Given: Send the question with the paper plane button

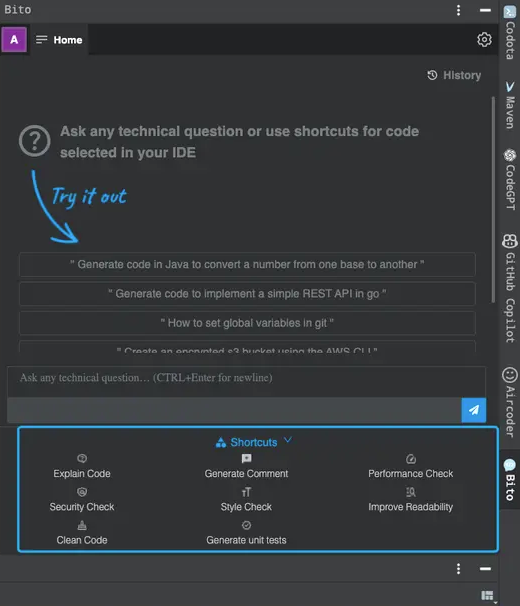Looking at the screenshot, I should coord(474,410).
